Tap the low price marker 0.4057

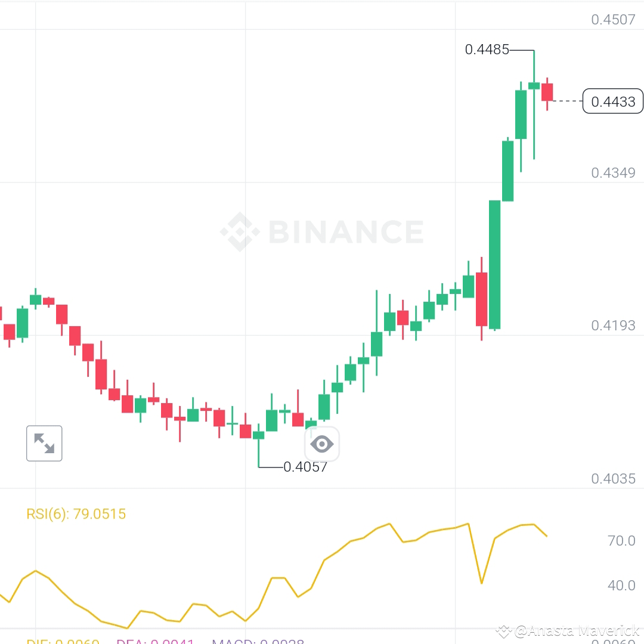pos(304,466)
